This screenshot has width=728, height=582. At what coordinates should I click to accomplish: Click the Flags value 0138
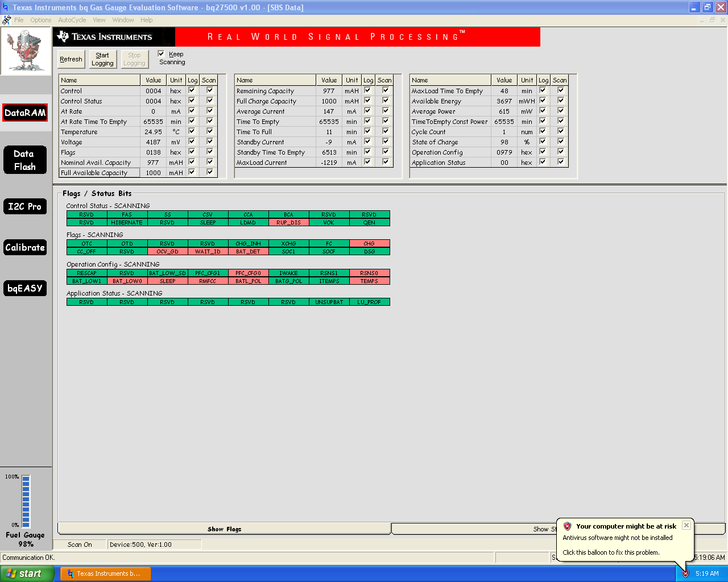coord(153,152)
